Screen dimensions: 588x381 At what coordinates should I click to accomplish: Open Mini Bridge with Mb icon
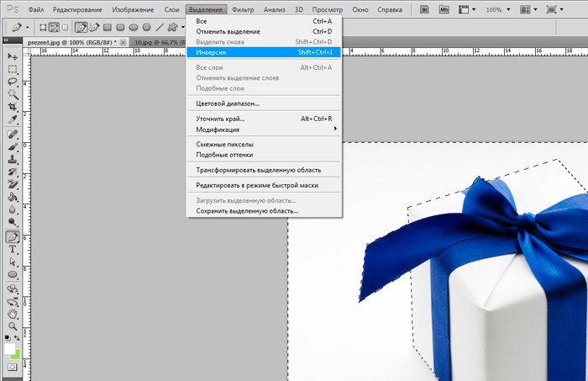[445, 8]
